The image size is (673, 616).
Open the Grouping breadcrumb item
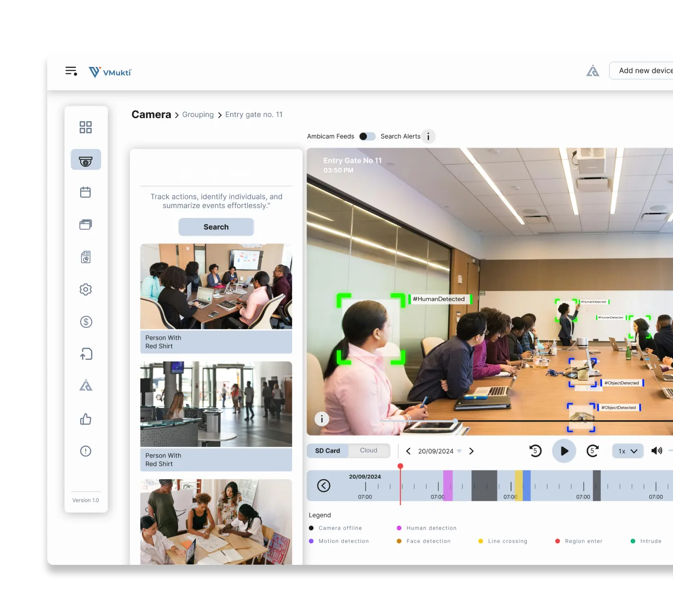tap(198, 114)
